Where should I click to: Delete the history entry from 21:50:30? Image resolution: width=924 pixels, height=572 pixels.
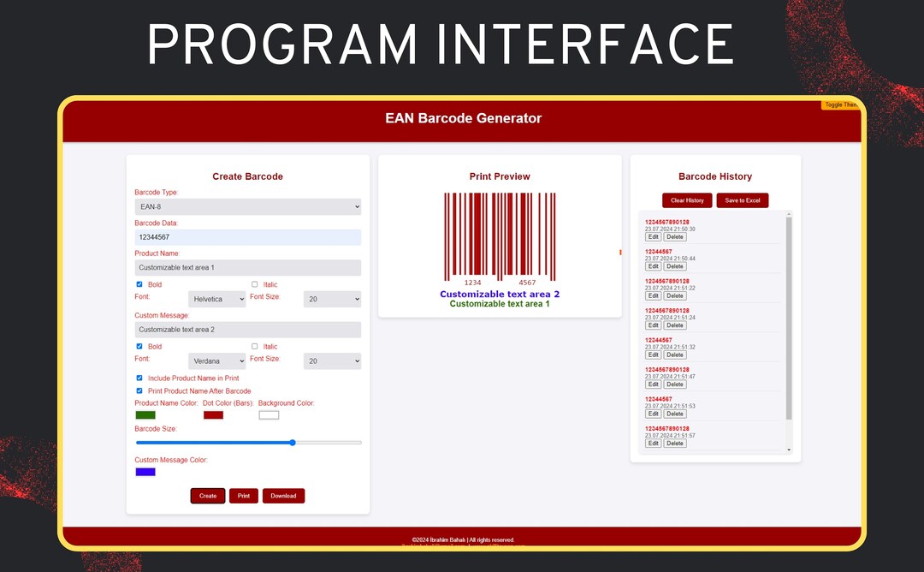(675, 237)
